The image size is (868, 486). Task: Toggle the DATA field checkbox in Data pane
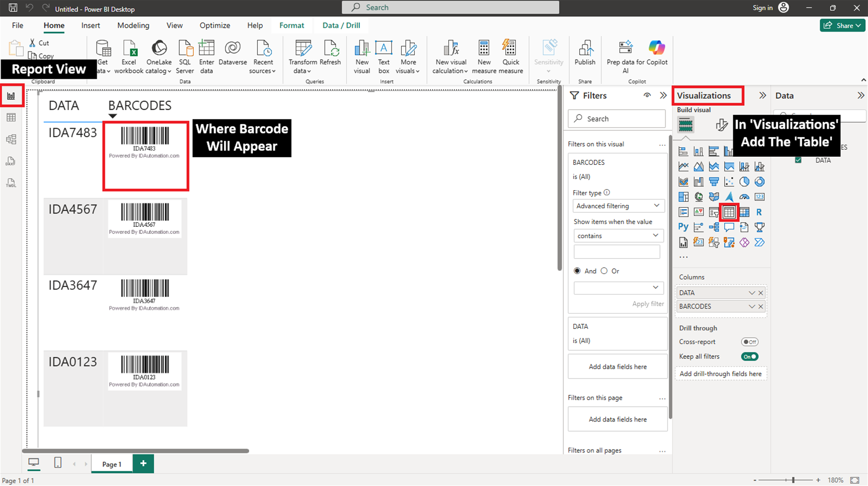pos(798,160)
